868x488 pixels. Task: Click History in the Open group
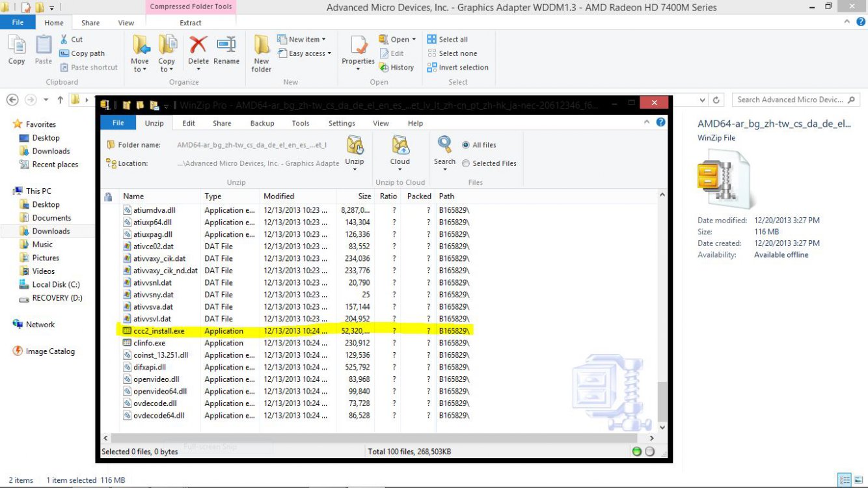tap(396, 67)
